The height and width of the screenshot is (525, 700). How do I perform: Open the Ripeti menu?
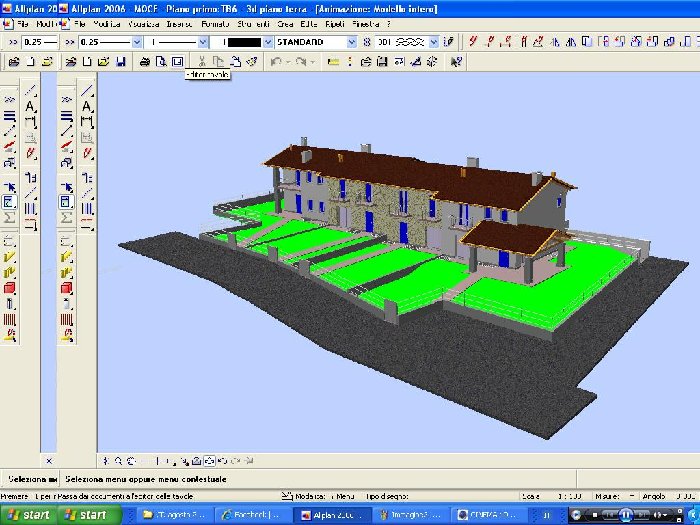[x=335, y=24]
